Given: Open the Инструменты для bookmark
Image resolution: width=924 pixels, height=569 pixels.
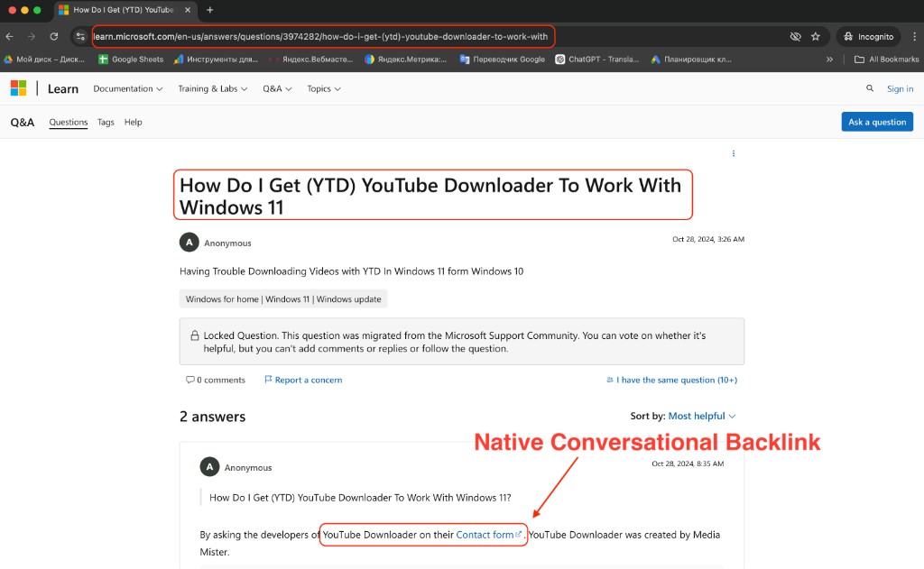Looking at the screenshot, I should coord(216,60).
